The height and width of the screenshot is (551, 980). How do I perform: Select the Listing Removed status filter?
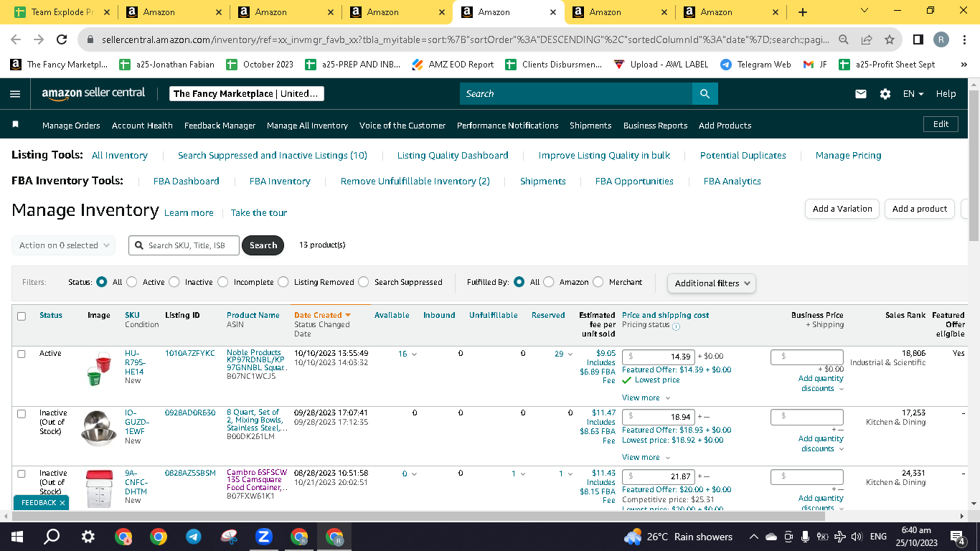(283, 282)
